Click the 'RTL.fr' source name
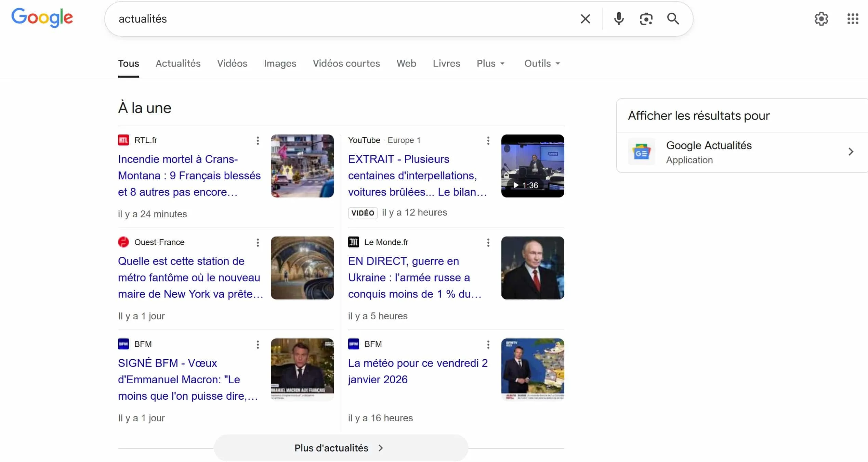 coord(146,140)
